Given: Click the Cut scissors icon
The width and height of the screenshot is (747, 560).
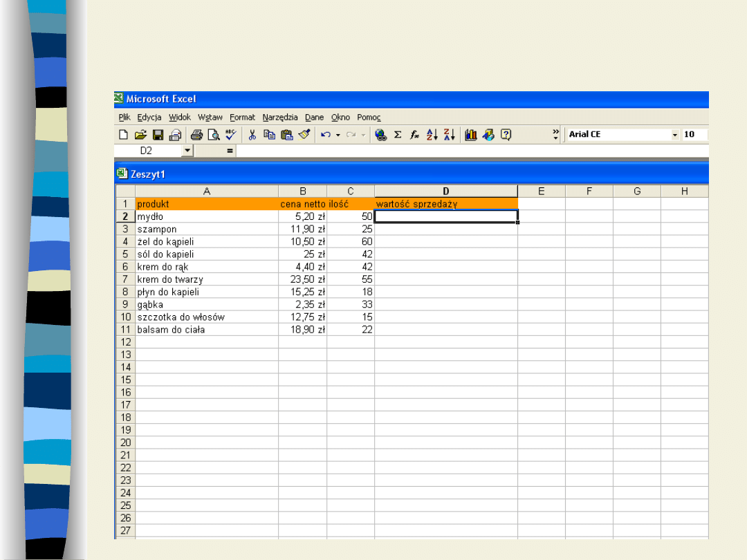Looking at the screenshot, I should tap(252, 135).
